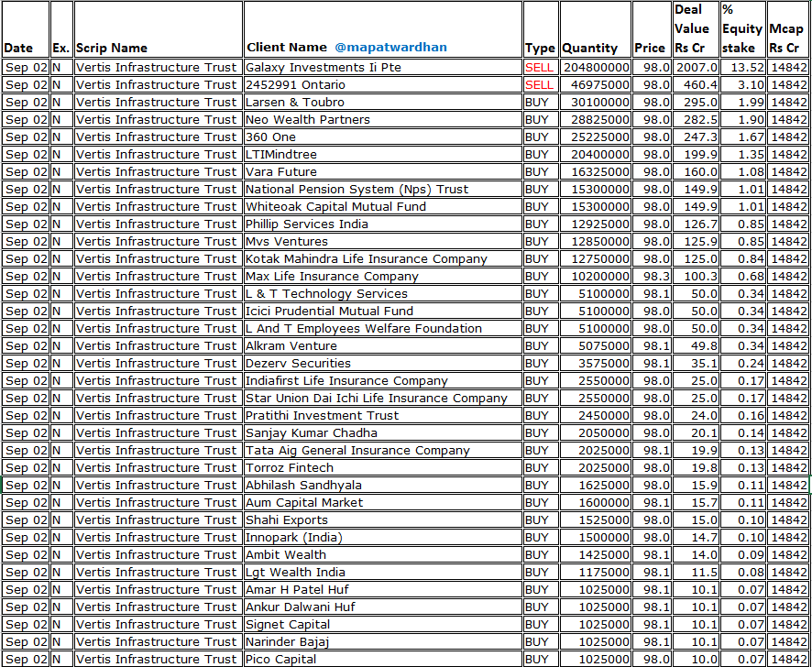Select the quantity 1175000 cell

596,573
